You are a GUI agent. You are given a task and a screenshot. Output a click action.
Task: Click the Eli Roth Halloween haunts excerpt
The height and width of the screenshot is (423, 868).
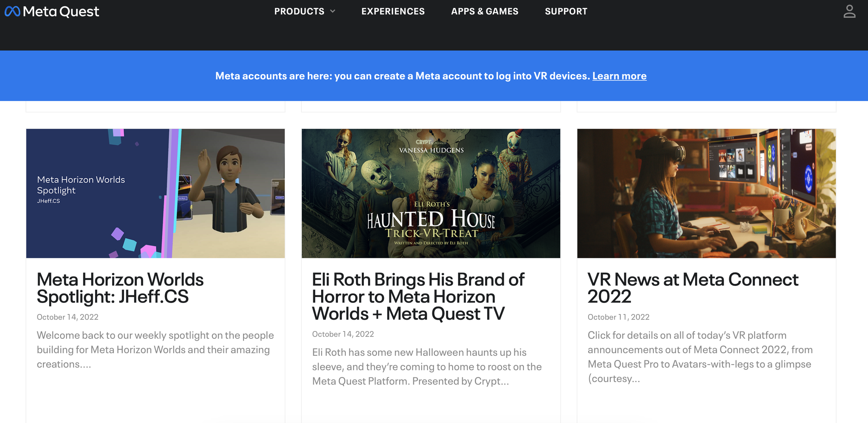pyautogui.click(x=426, y=367)
